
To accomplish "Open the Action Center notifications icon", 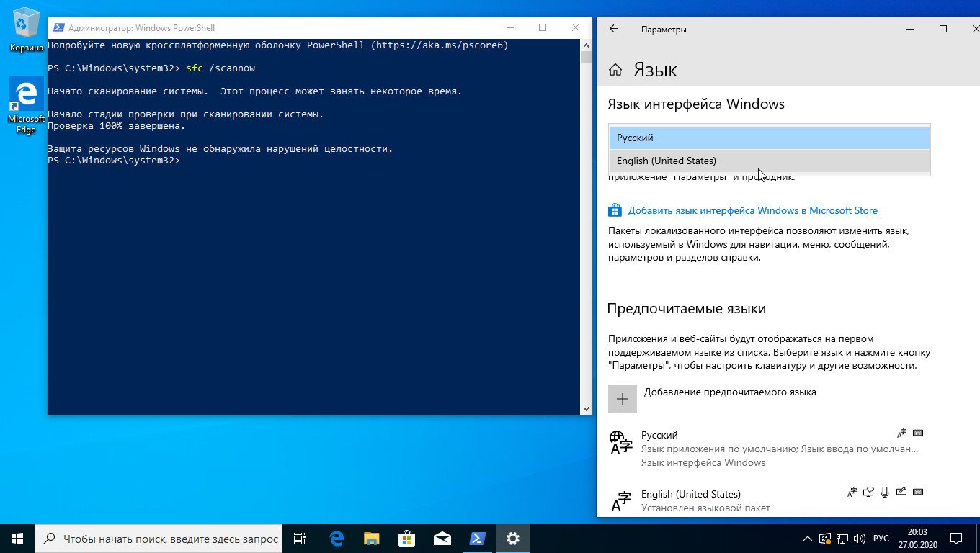I will click(956, 538).
